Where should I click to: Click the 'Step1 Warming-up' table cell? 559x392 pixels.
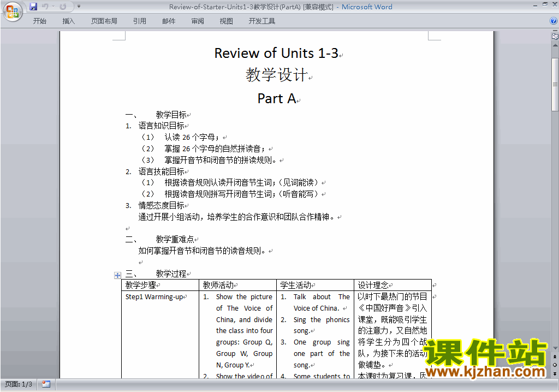154,297
